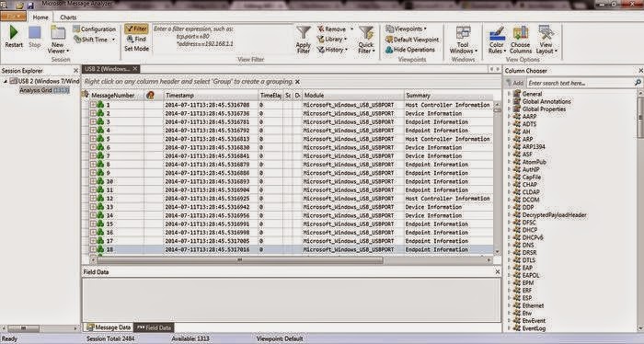Click the Add button in Column Chooser
This screenshot has height=344, width=644.
click(x=514, y=83)
